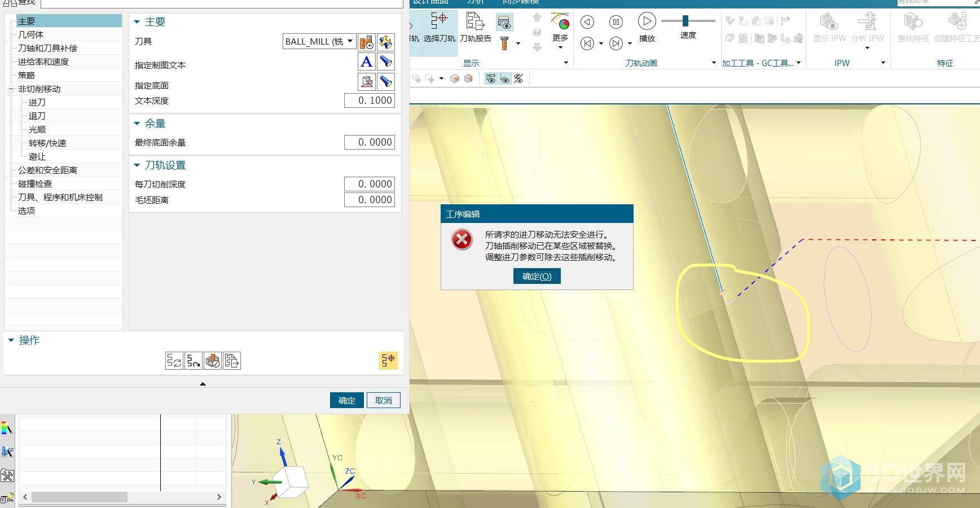Select 光顺 in the tree

point(37,129)
